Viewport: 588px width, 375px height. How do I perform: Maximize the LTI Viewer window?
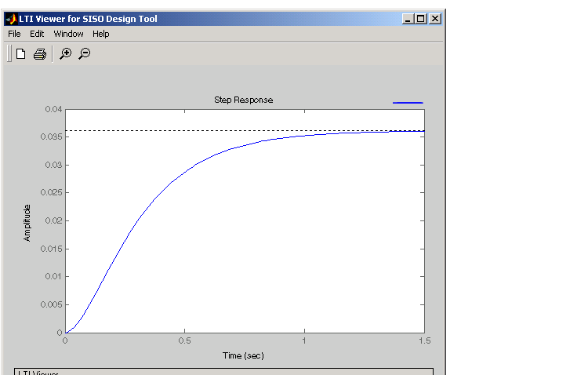(421, 18)
